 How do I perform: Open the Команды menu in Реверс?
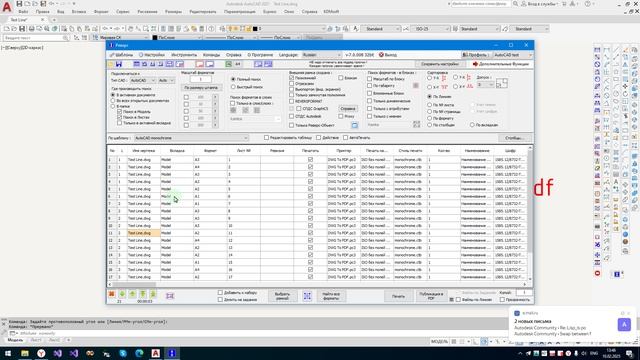(211, 55)
